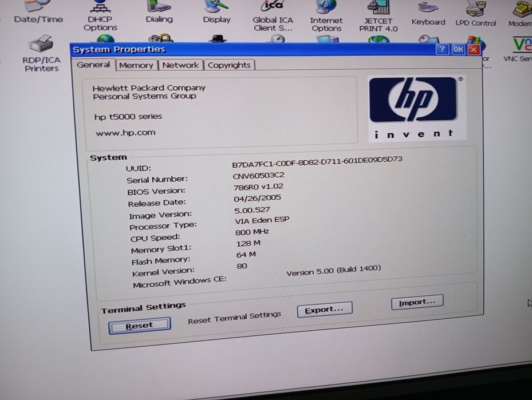Click Version 5.00 (Build 1400) text
The width and height of the screenshot is (532, 400).
point(333,271)
